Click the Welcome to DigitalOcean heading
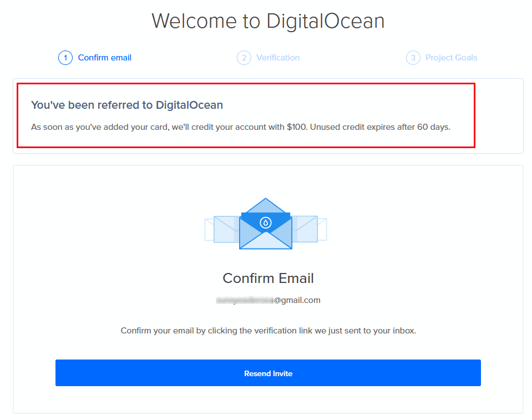The image size is (532, 420). point(268,21)
